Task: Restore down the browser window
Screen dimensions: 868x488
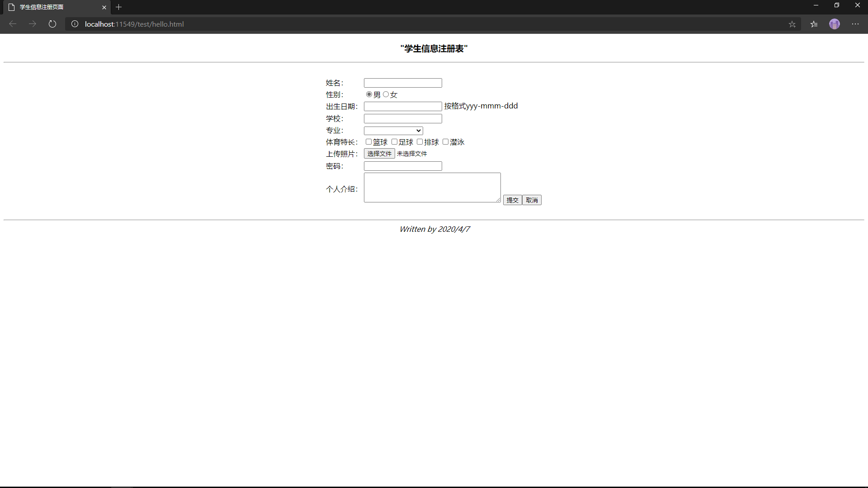Action: coord(837,5)
